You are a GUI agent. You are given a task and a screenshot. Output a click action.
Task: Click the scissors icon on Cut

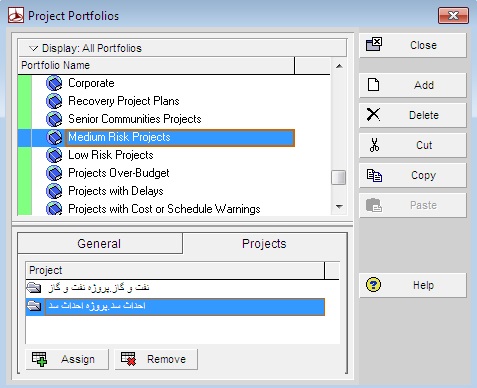point(374,145)
